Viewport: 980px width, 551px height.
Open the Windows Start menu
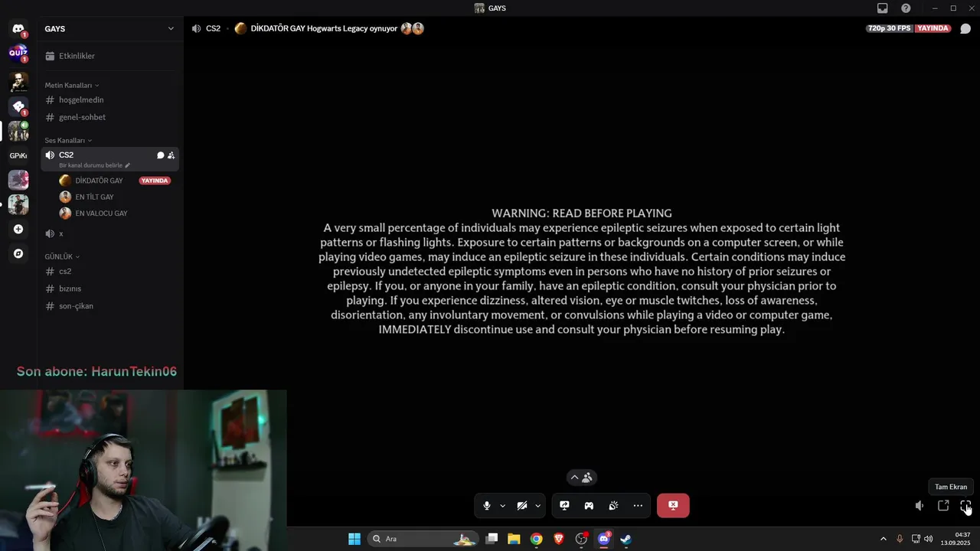354,539
